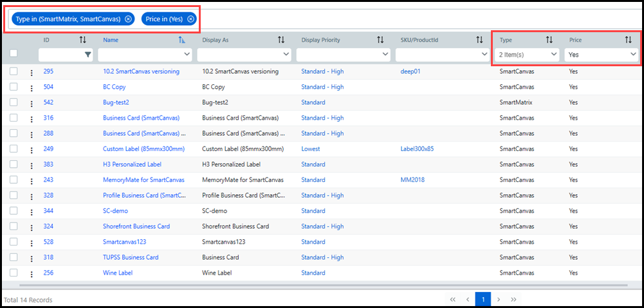
Task: Expand the Name column filter dropdown
Action: tap(187, 55)
